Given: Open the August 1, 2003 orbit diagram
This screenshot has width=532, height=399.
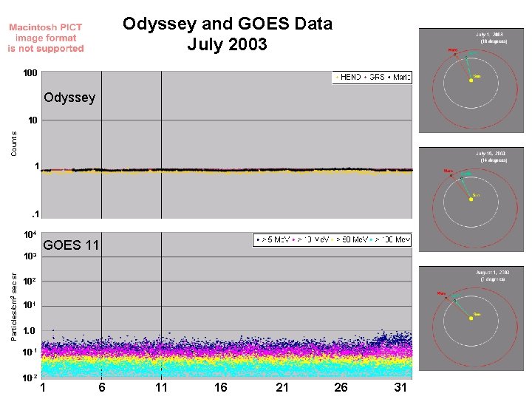Looking at the screenshot, I should (471, 318).
